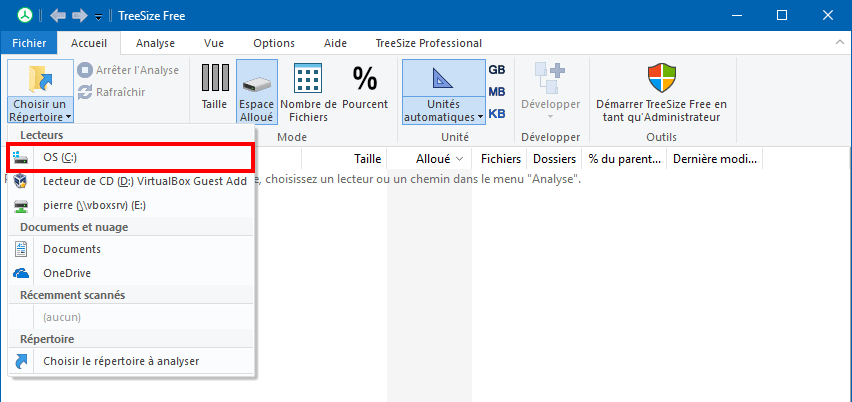Open the TreeSize Professional tab
Image resolution: width=852 pixels, height=402 pixels.
(x=429, y=43)
